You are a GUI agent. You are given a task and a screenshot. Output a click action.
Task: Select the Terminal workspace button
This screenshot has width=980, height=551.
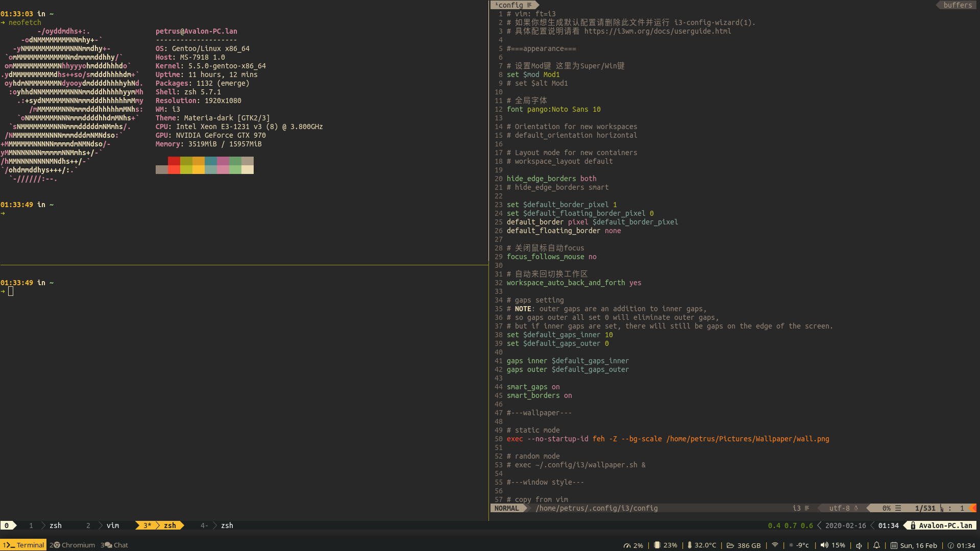click(x=23, y=545)
